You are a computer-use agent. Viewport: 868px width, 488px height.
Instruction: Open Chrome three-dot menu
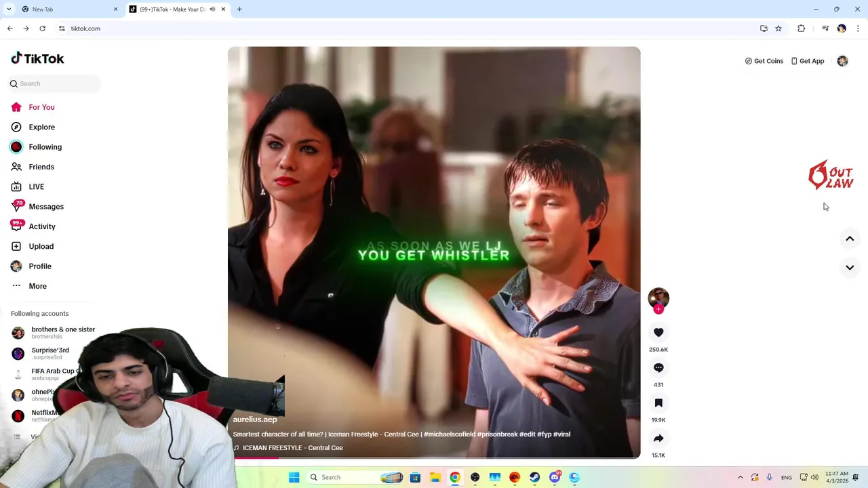pyautogui.click(x=858, y=28)
